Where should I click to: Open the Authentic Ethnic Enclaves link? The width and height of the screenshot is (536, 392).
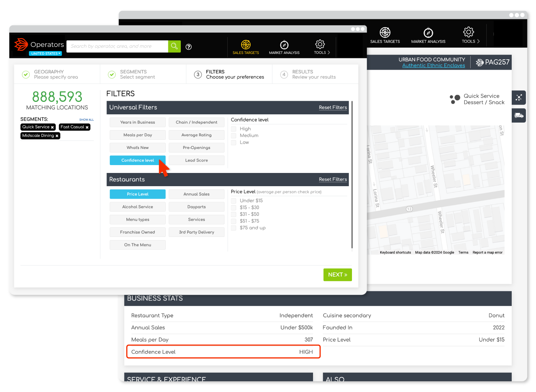point(433,65)
